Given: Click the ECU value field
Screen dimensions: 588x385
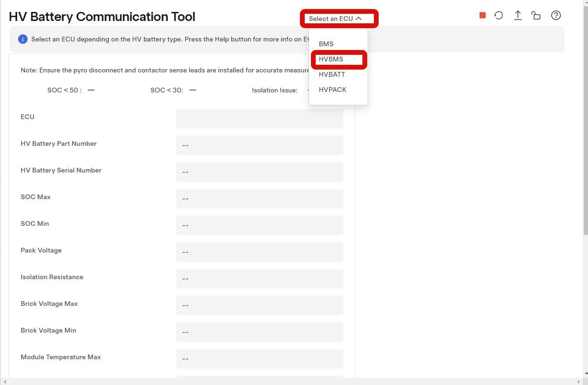Looking at the screenshot, I should 259,119.
